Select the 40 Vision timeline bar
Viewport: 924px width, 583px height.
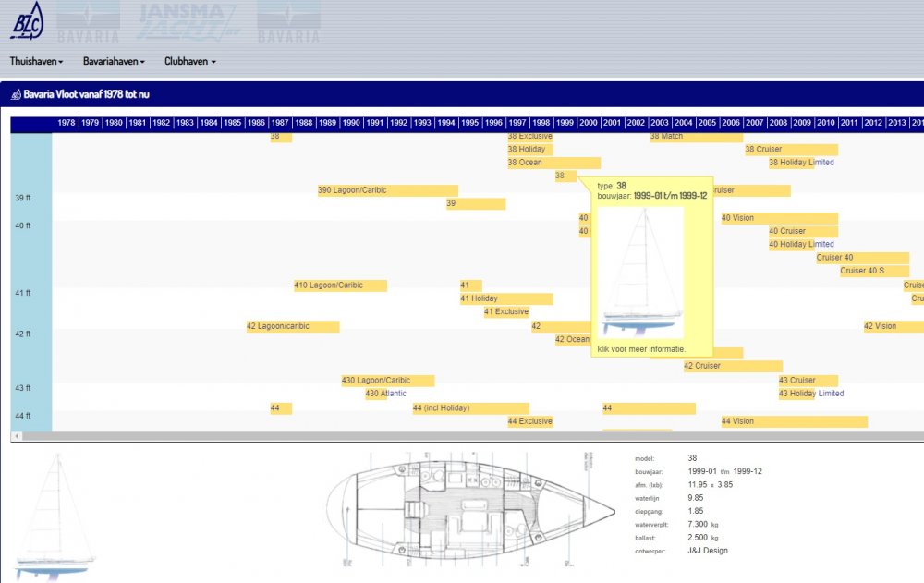[779, 218]
